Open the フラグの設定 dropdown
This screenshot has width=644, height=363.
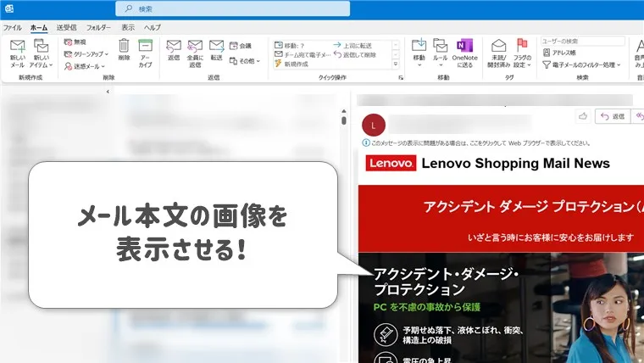click(x=522, y=53)
